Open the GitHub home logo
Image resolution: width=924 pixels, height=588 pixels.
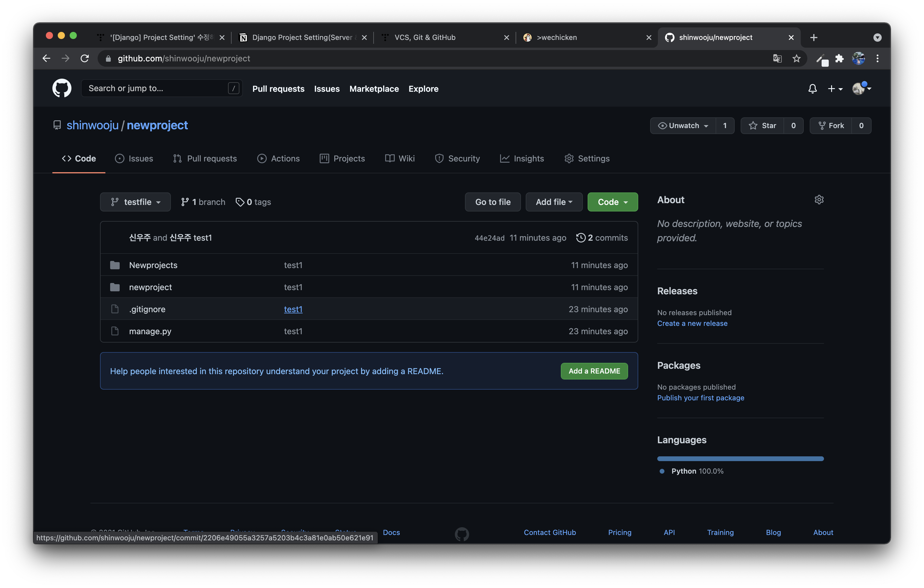pos(62,88)
